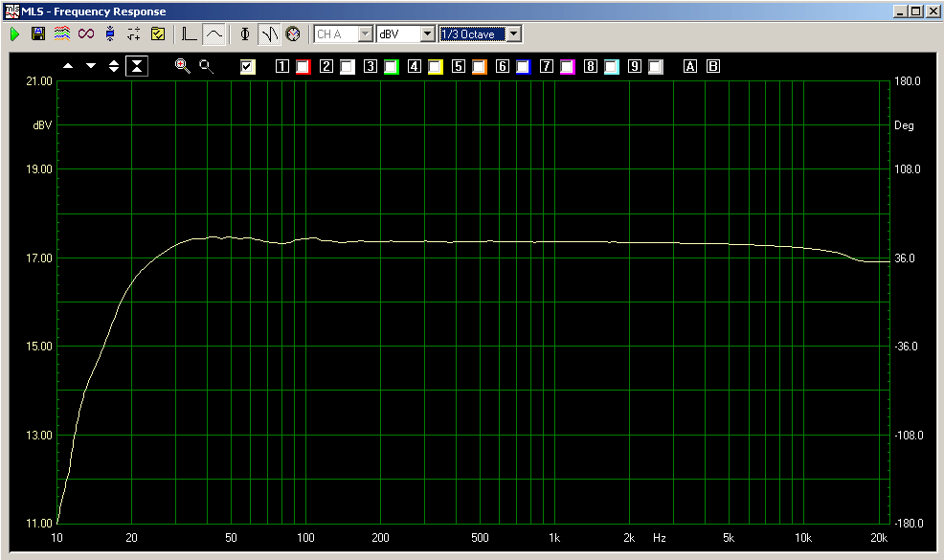Click the blue autoscale level icon

pyautogui.click(x=109, y=34)
